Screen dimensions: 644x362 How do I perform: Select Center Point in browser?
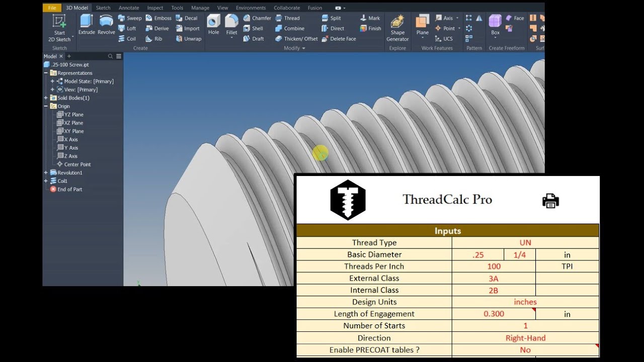(74, 164)
